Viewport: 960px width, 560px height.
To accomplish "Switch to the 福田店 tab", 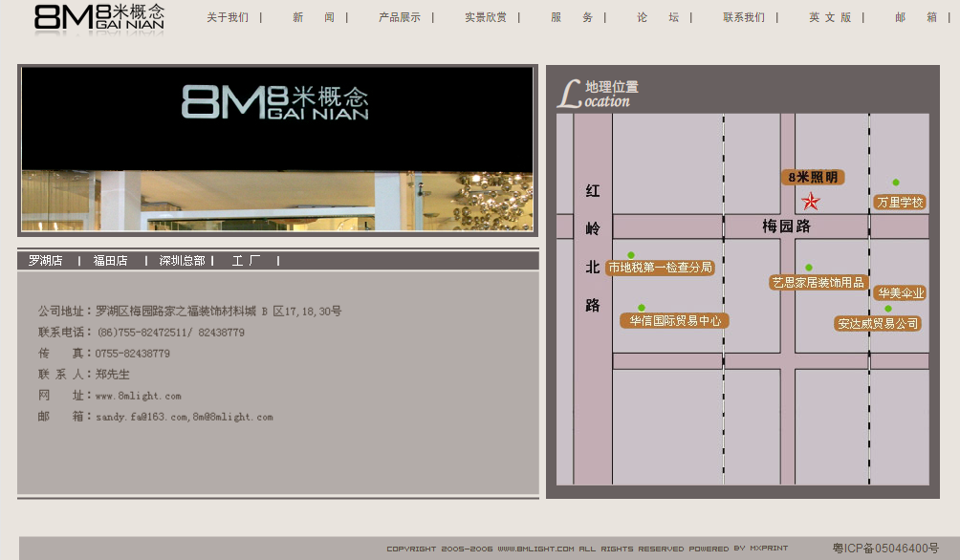I will (x=108, y=259).
